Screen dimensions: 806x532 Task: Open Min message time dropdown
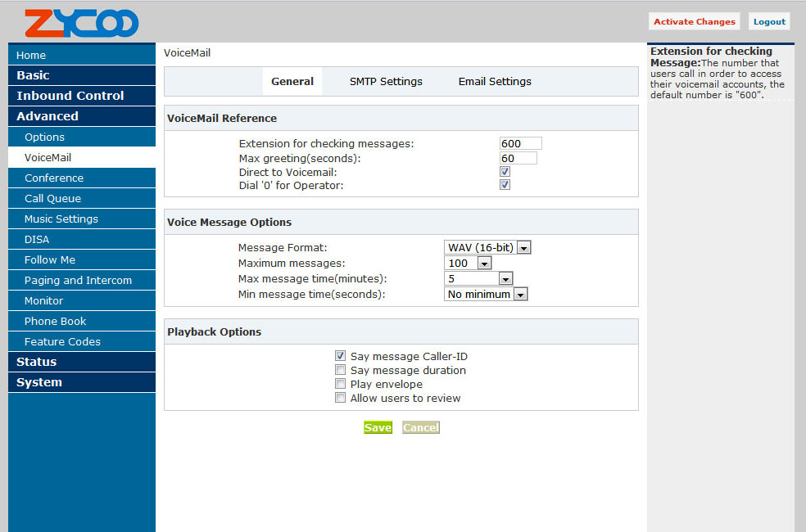(486, 295)
